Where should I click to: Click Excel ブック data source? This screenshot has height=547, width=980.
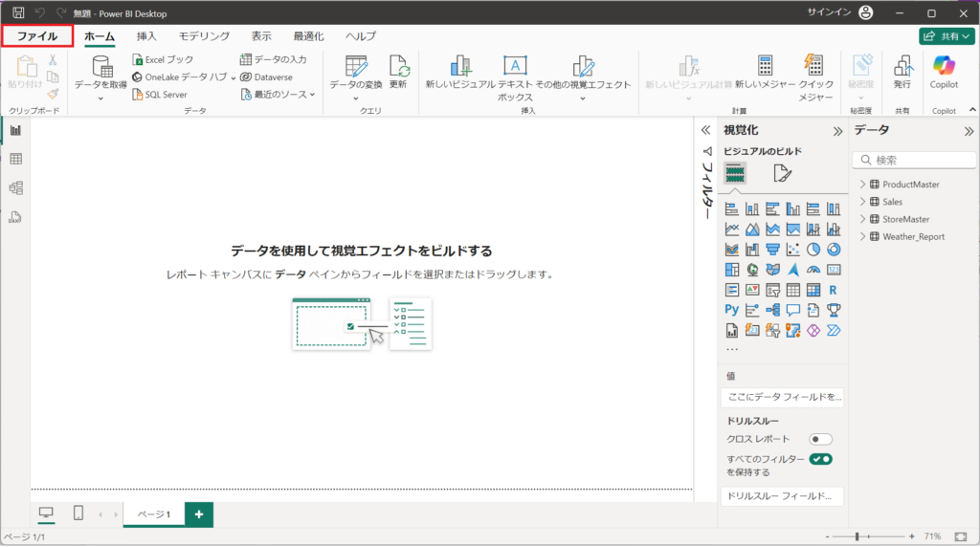pos(163,59)
